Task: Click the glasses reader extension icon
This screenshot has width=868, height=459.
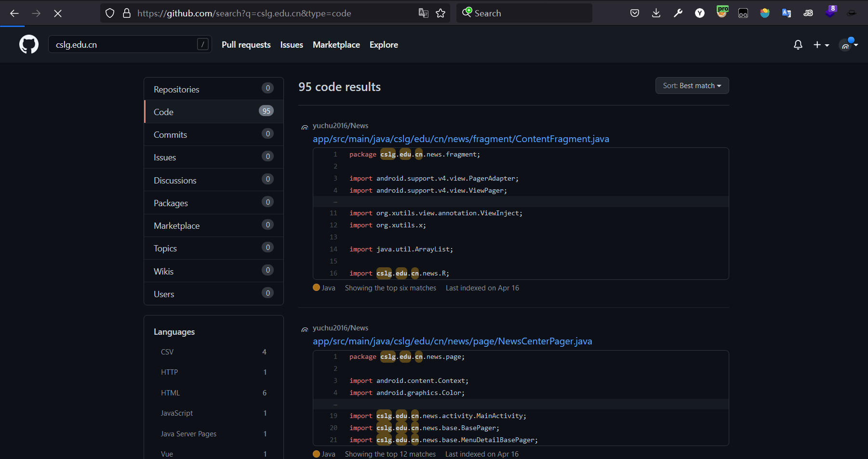Action: click(x=743, y=13)
